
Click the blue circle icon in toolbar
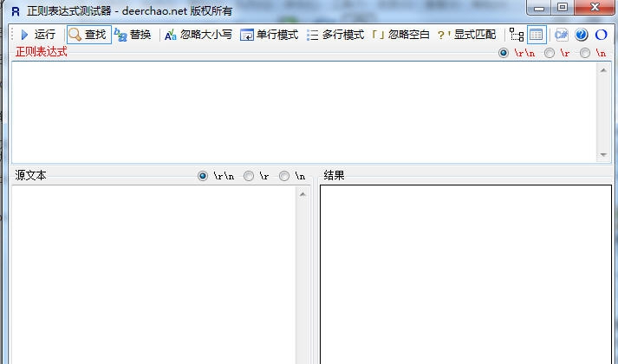click(601, 35)
